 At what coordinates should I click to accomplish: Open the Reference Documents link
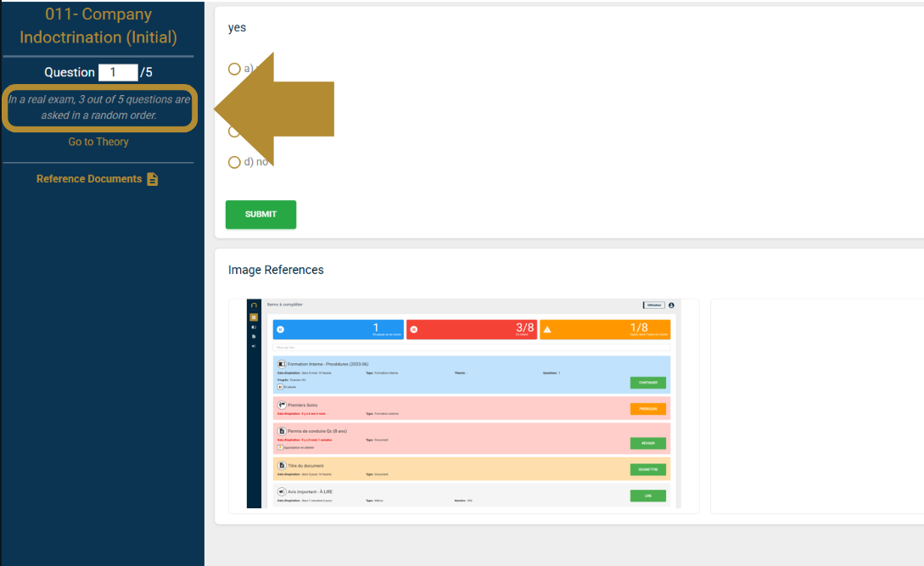click(x=89, y=179)
